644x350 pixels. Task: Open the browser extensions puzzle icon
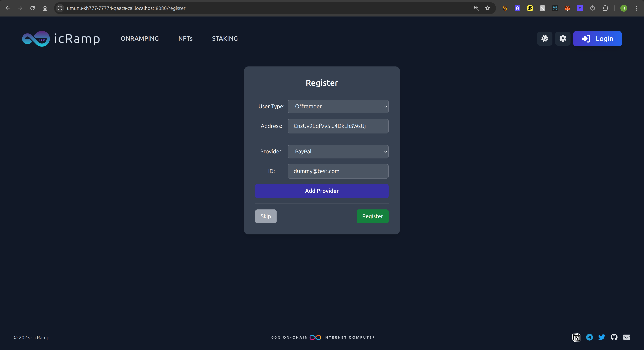[605, 8]
